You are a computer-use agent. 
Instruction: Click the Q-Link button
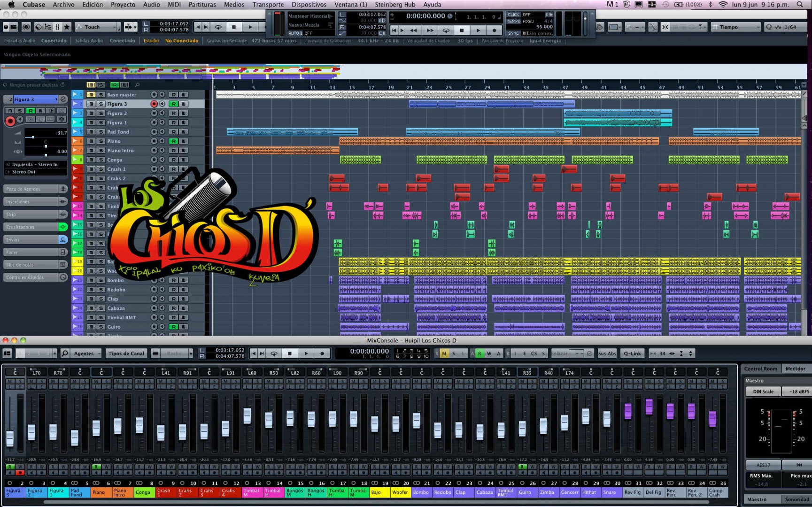[632, 353]
